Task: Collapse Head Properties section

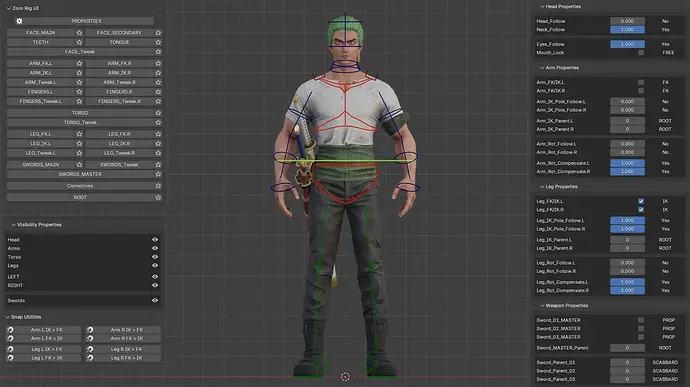Action: coord(542,7)
